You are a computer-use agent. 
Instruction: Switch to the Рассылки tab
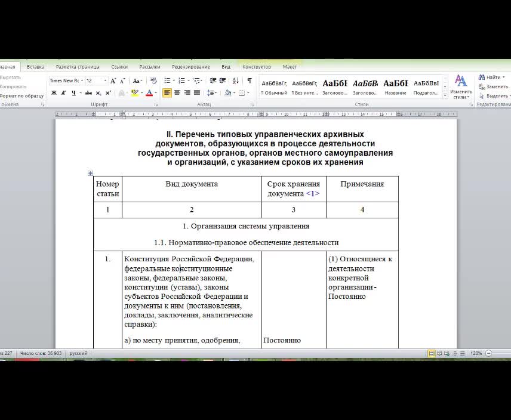pos(150,67)
